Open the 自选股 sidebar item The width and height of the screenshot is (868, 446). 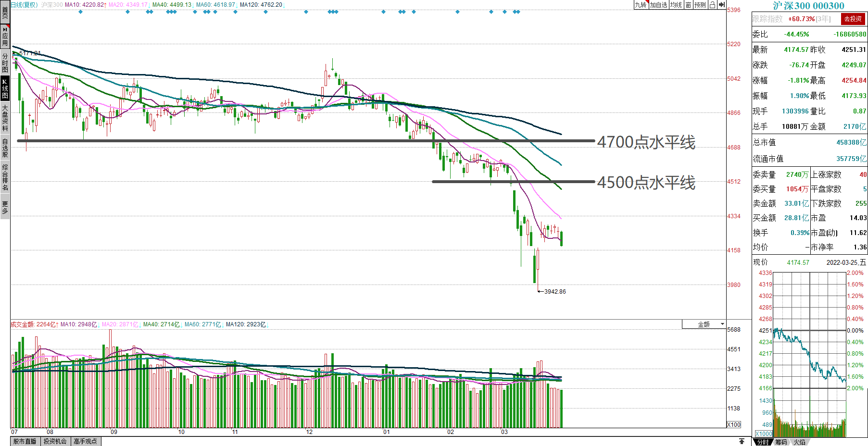pos(5,148)
